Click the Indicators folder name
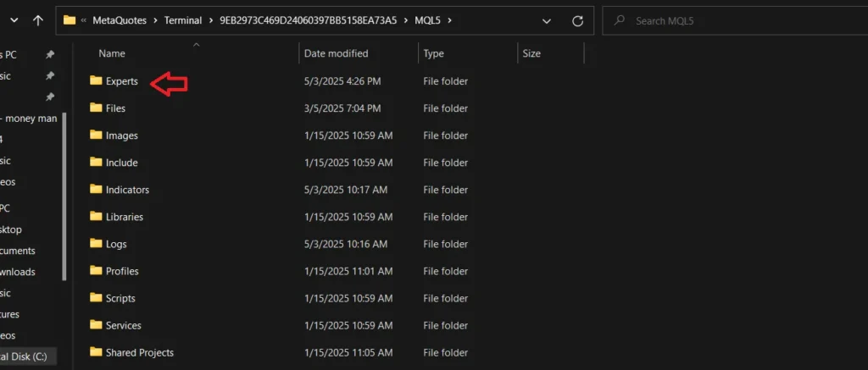The height and width of the screenshot is (370, 868). coord(127,190)
